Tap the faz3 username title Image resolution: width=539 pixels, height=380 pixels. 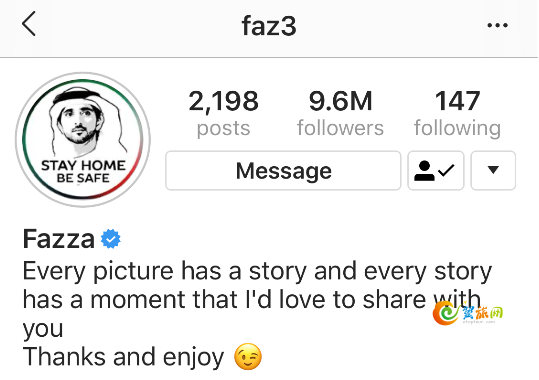[x=269, y=26]
